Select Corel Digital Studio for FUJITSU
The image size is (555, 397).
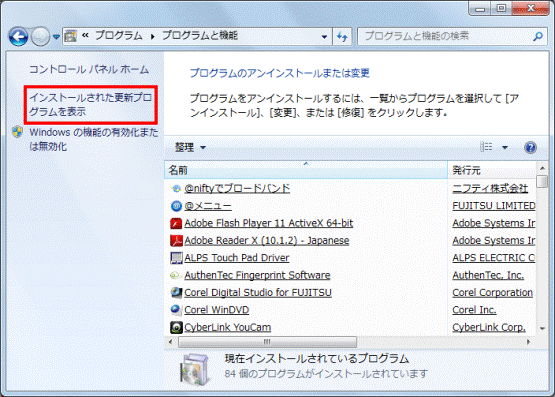(x=258, y=292)
